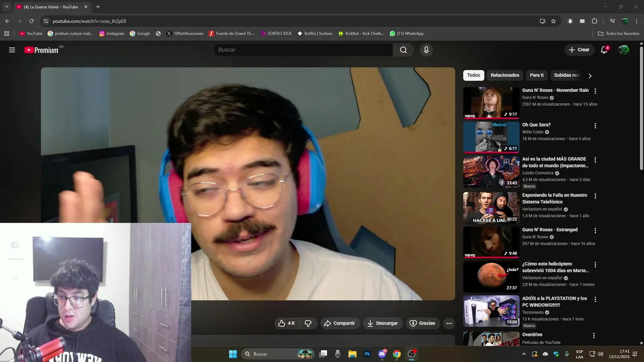
Task: Open options for Overdrive movie
Action: pos(594,335)
